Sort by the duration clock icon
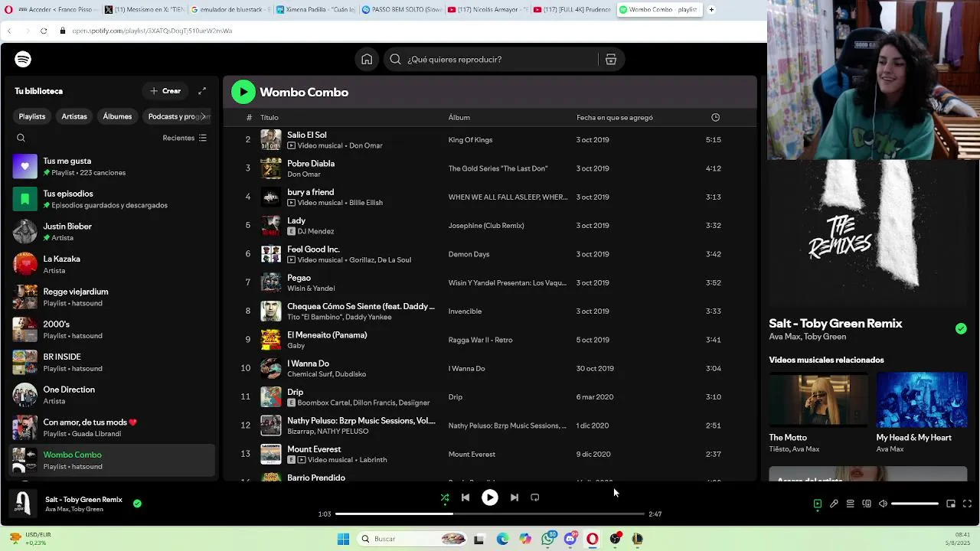The height and width of the screenshot is (551, 980). coord(715,118)
